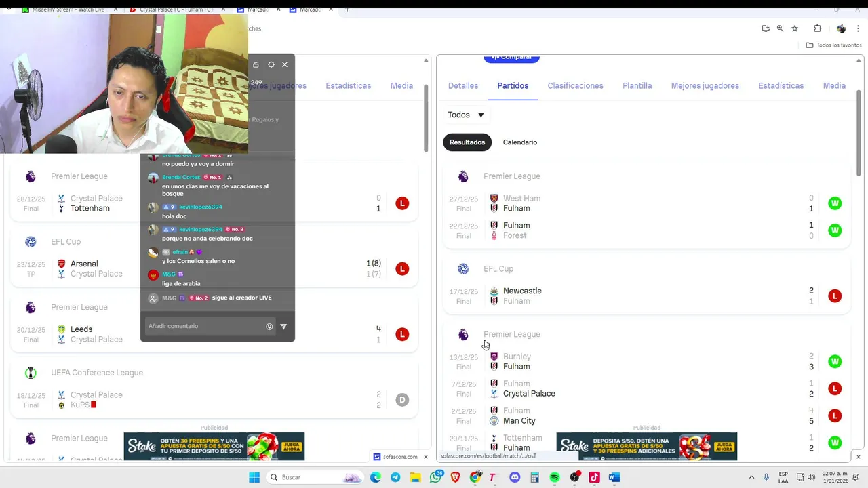This screenshot has width=868, height=488.
Task: Open Media tab in right panel
Action: click(834, 86)
